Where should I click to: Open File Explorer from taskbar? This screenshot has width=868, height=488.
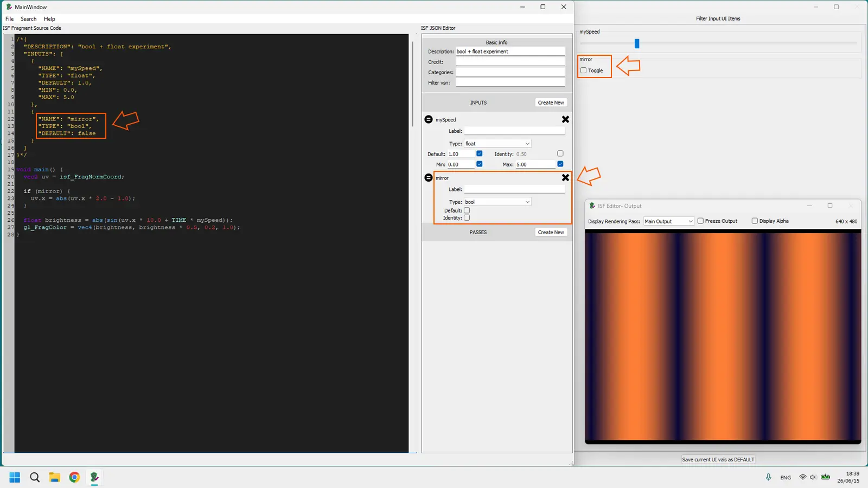click(x=54, y=477)
